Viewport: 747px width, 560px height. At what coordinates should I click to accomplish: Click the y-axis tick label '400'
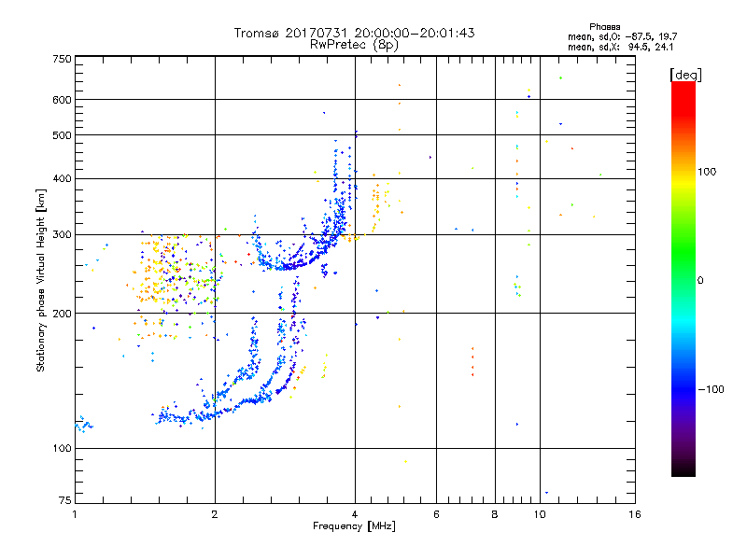point(62,178)
